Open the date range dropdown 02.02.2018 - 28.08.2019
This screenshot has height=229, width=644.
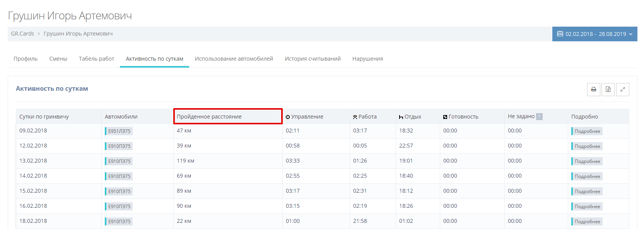click(x=595, y=34)
